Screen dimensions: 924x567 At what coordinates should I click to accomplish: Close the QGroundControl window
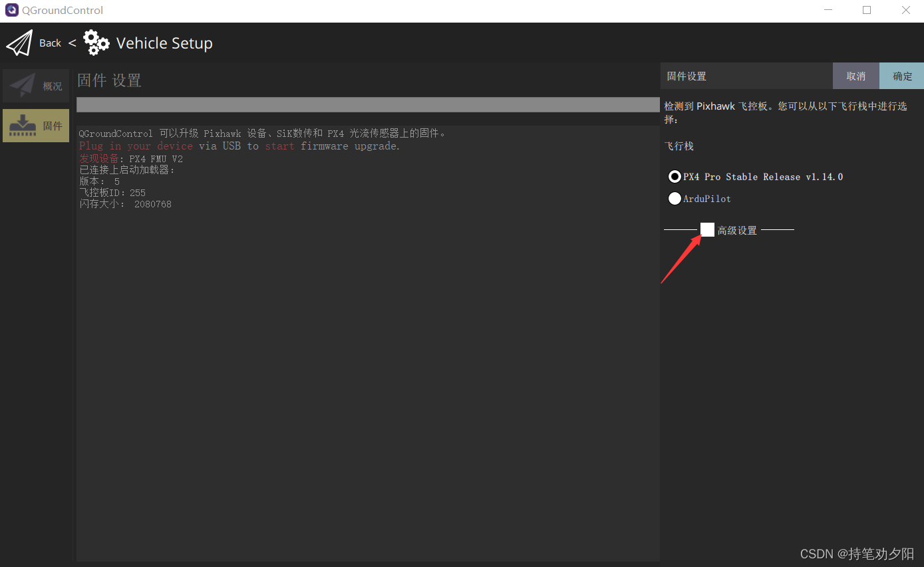(905, 10)
